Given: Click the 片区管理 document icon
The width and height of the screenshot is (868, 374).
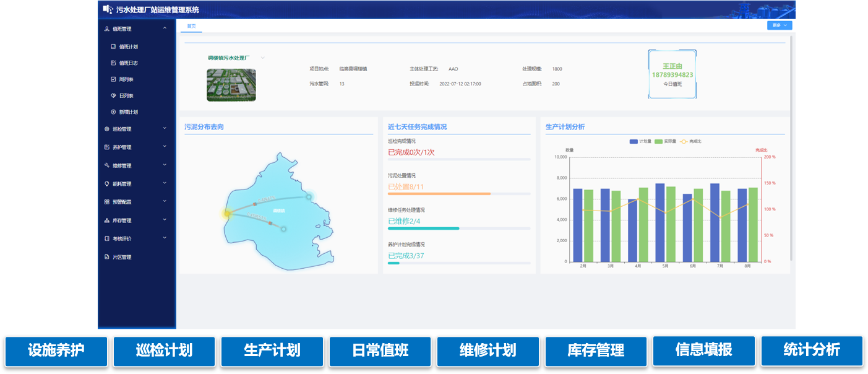Looking at the screenshot, I should click(107, 257).
